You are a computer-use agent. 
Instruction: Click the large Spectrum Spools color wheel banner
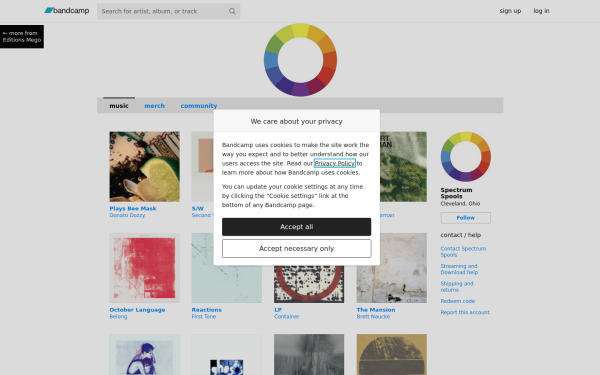300,60
